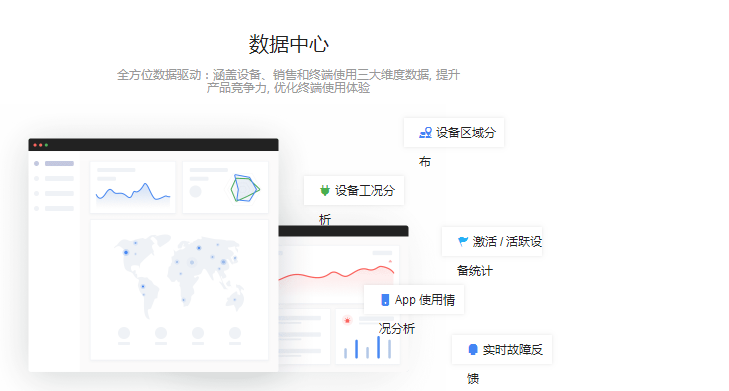Click the map pin icon beside 设备区域分
This screenshot has width=729, height=391.
(425, 133)
